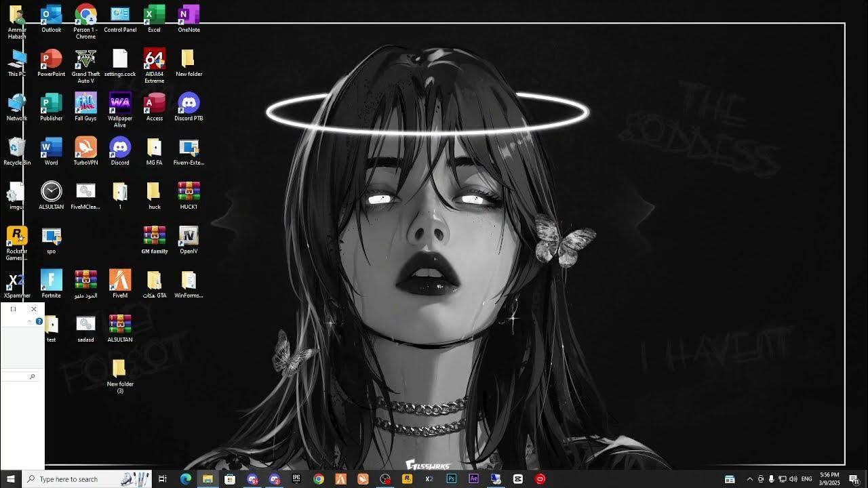Select the Fall Guys desktop shortcut

[x=85, y=107]
